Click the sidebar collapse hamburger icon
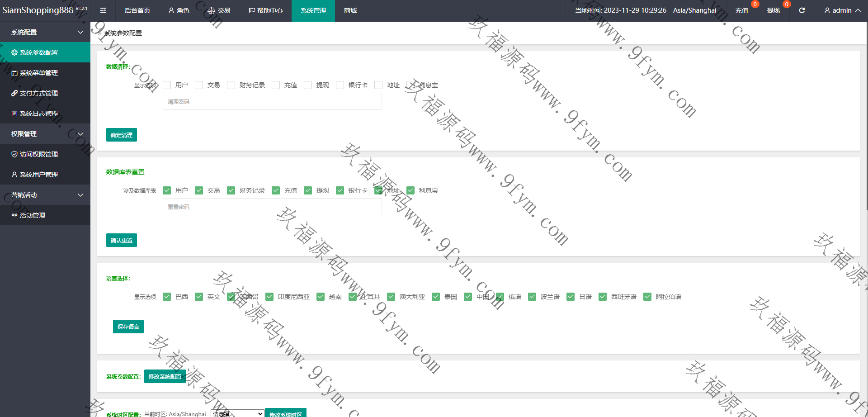The width and height of the screenshot is (868, 417). (x=103, y=10)
